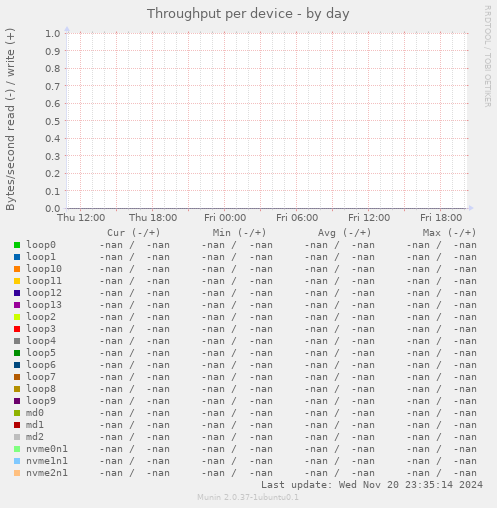The width and height of the screenshot is (497, 508).
Task: Select the loop0 legend label
Action: click(41, 245)
